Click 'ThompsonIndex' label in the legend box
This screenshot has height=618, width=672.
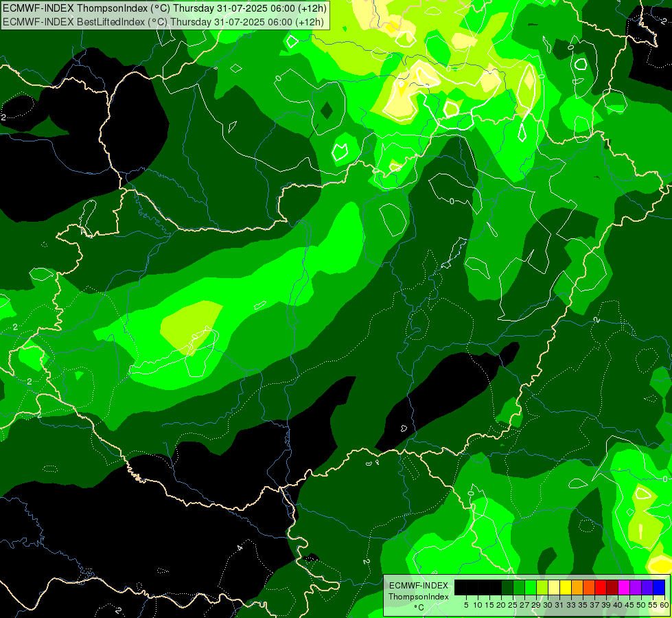[419, 597]
